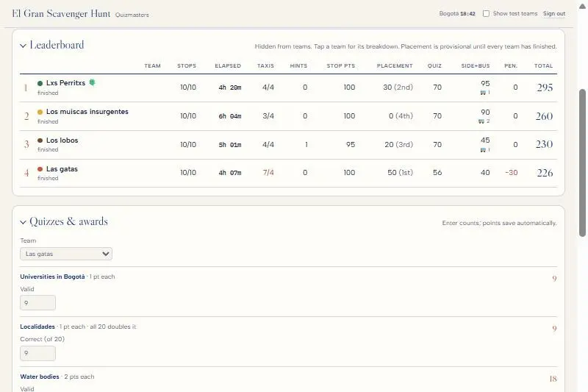Click the elapsed time 5h 01m
This screenshot has width=588, height=392.
pos(230,145)
